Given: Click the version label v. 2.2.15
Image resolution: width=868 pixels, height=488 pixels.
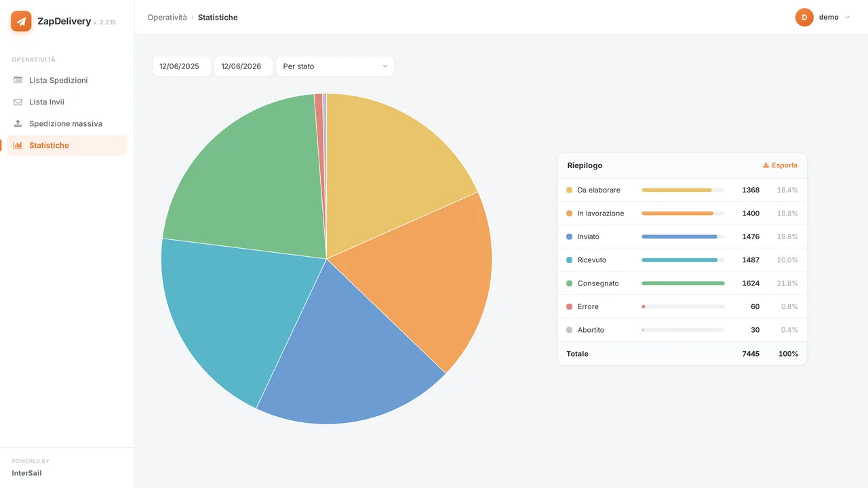Looking at the screenshot, I should pyautogui.click(x=104, y=22).
